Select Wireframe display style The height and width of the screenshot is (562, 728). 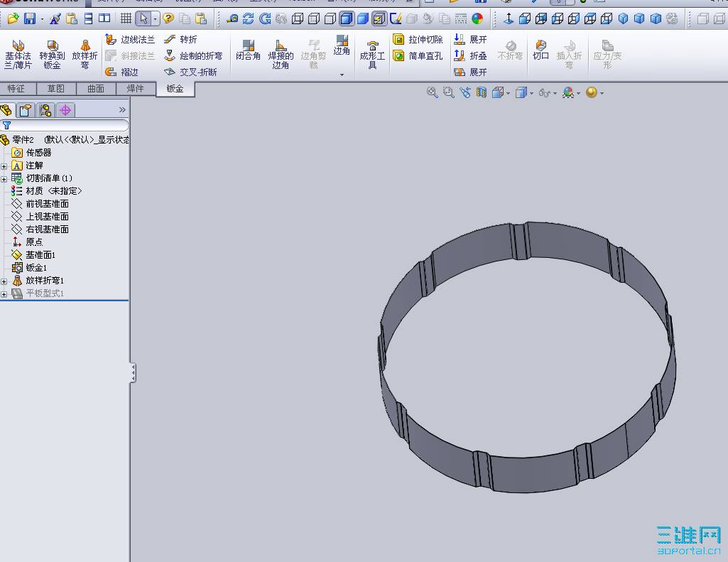[x=298, y=18]
